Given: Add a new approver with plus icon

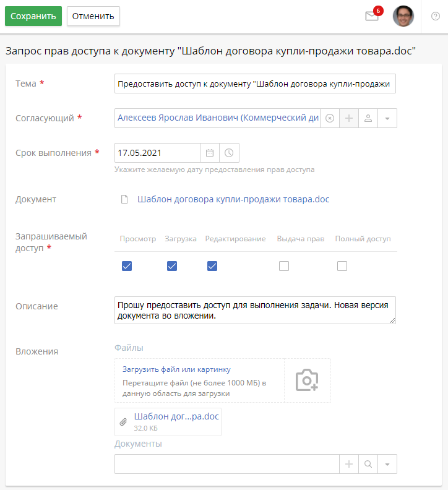Looking at the screenshot, I should click(349, 118).
